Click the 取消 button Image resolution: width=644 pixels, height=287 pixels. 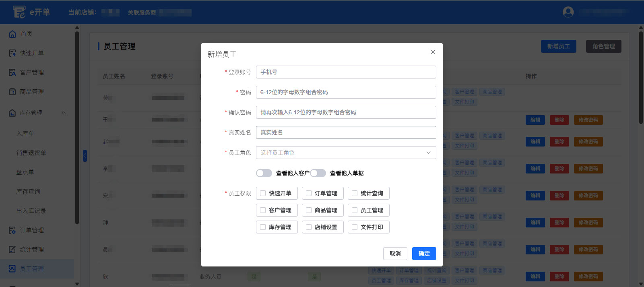tap(395, 254)
